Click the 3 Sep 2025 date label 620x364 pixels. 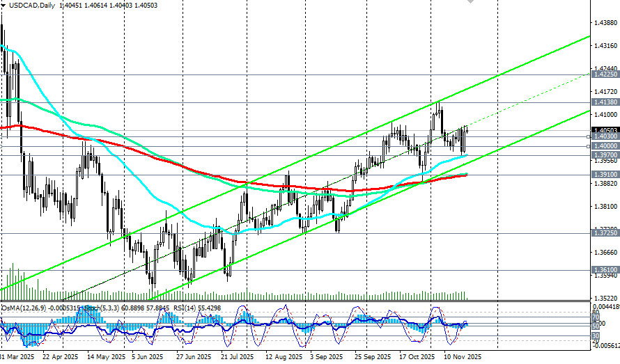click(327, 357)
